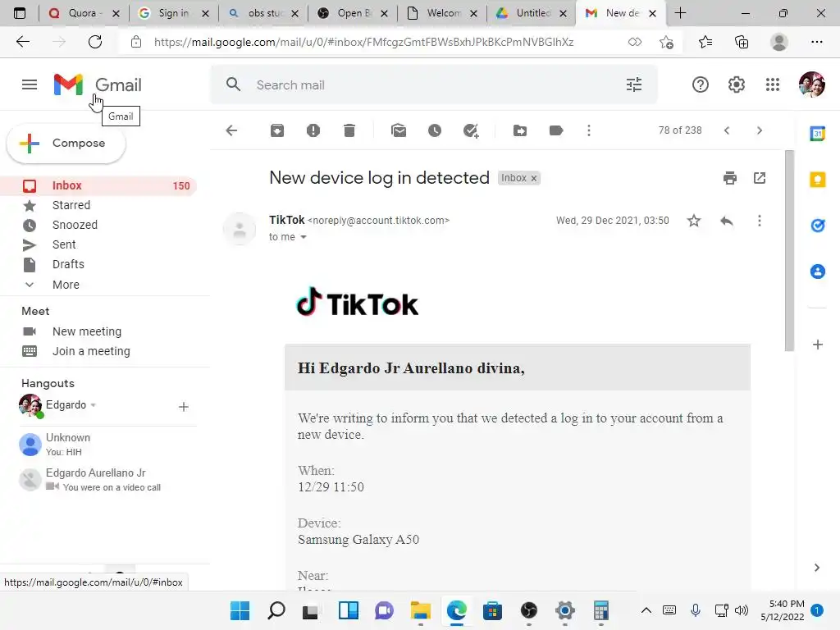Viewport: 840px width, 630px height.
Task: Print the whole conversation
Action: (729, 178)
